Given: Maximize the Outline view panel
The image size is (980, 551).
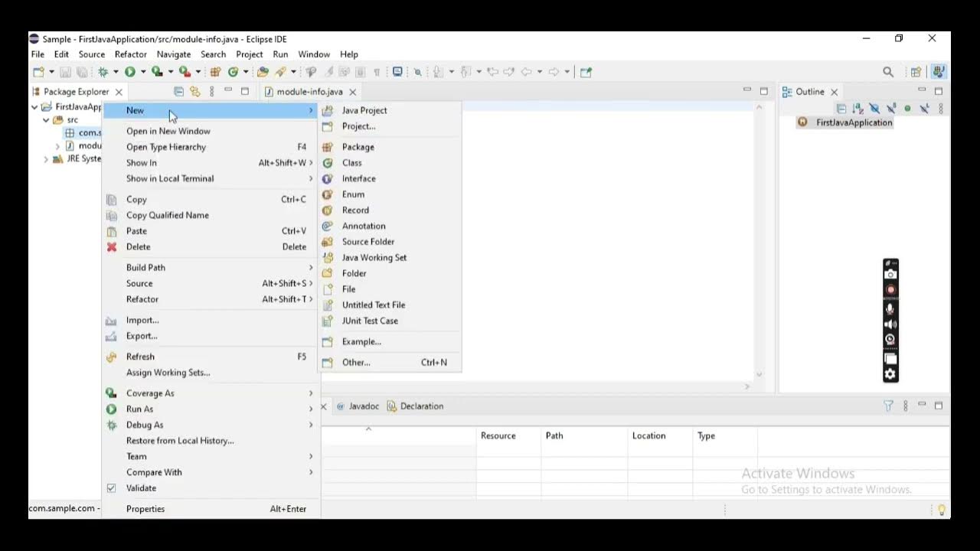Looking at the screenshot, I should 939,92.
